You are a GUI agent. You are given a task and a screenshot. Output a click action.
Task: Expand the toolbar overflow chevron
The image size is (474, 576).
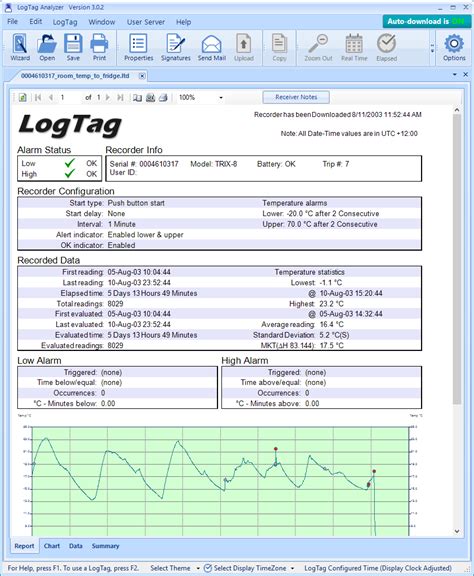pos(432,48)
